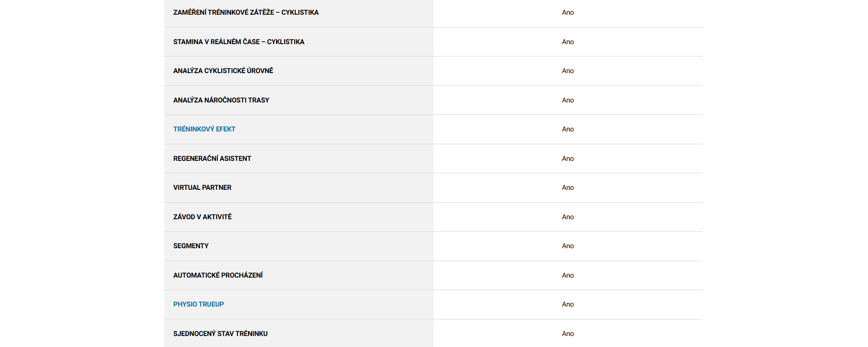868x347 pixels.
Task: Click the Ano value for Physio TrueUp
Action: [x=567, y=304]
